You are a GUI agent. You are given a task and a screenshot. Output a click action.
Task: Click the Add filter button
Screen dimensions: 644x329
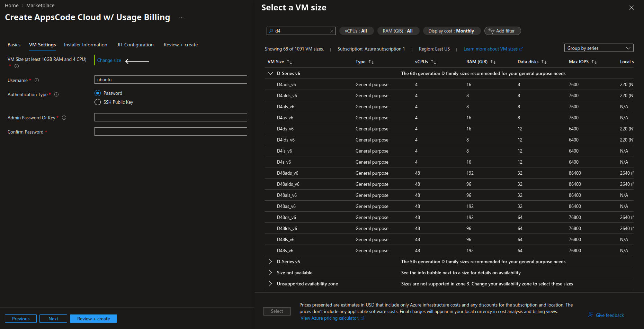pos(502,31)
